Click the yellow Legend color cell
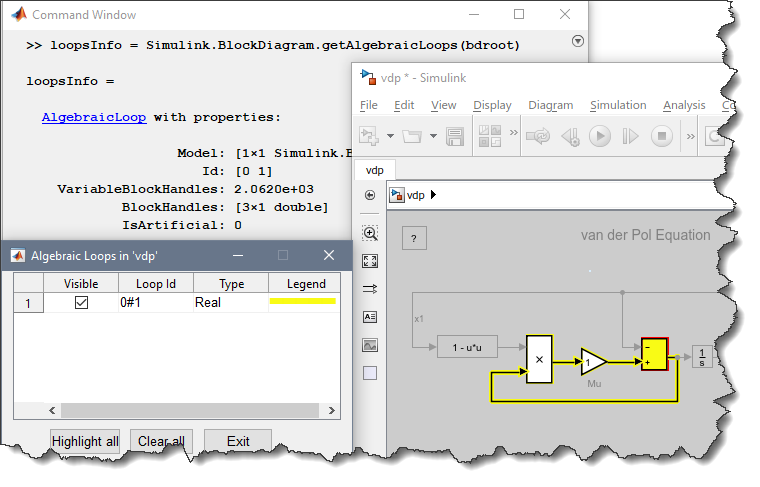The height and width of the screenshot is (487, 760). [303, 302]
